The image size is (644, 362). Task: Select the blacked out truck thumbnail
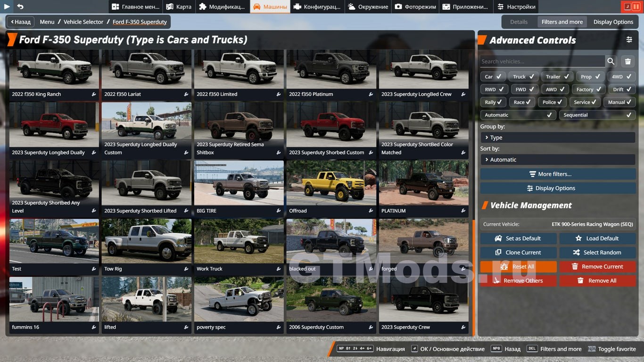click(x=331, y=241)
